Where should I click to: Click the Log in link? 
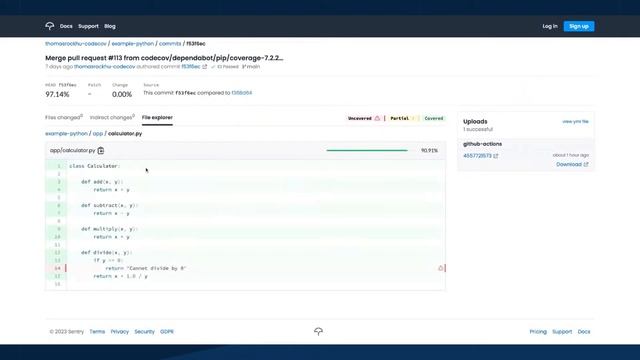coord(550,26)
